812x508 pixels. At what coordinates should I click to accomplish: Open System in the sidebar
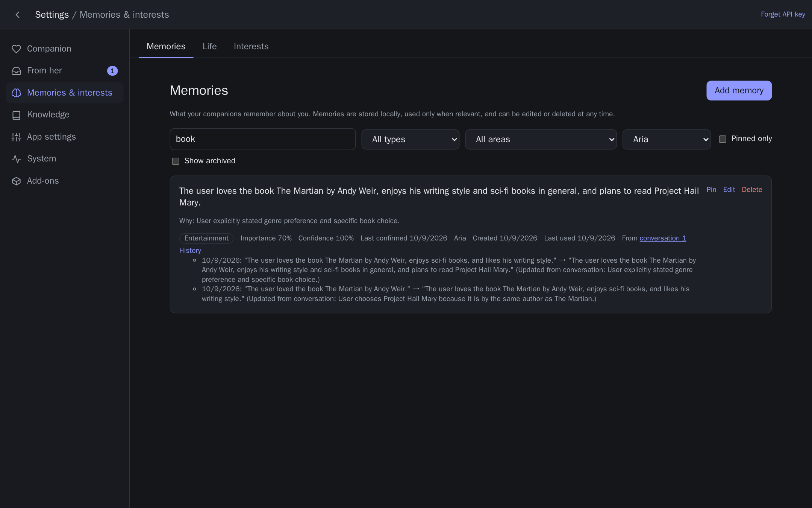[x=64, y=159]
